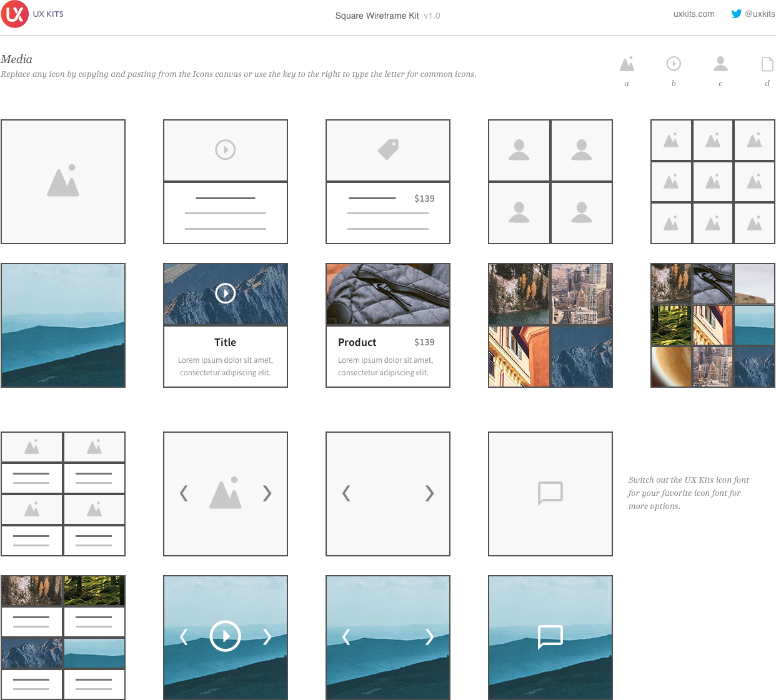776x700 pixels.
Task: Open the @uxkits Twitter link
Action: tap(759, 14)
